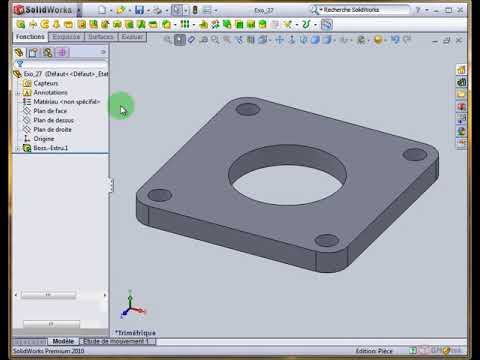480x360 pixels.
Task: Switch to the Evaluer tab
Action: [132, 37]
